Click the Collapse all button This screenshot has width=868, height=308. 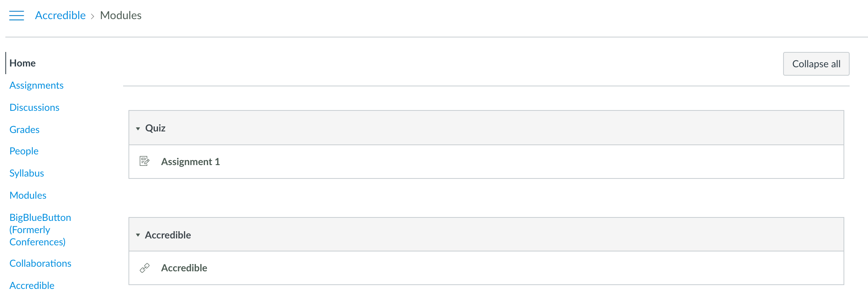(x=816, y=64)
